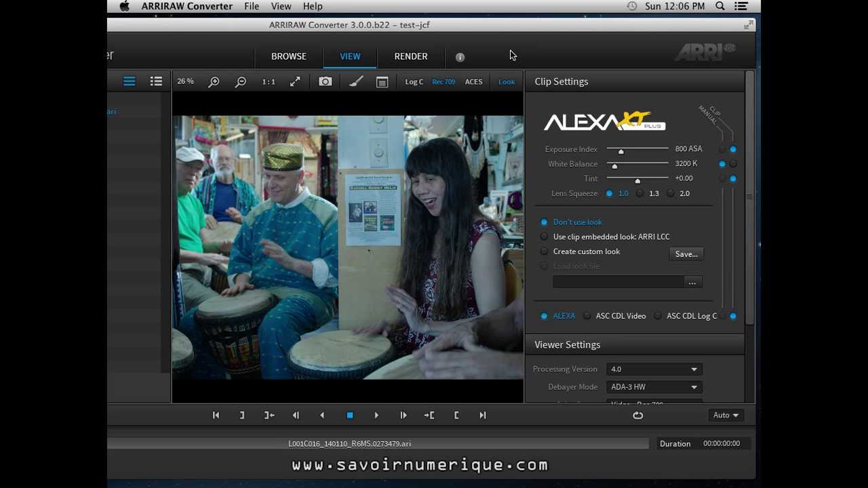
Task: Select Lens Squeeze 2.0 radio button
Action: pos(671,194)
